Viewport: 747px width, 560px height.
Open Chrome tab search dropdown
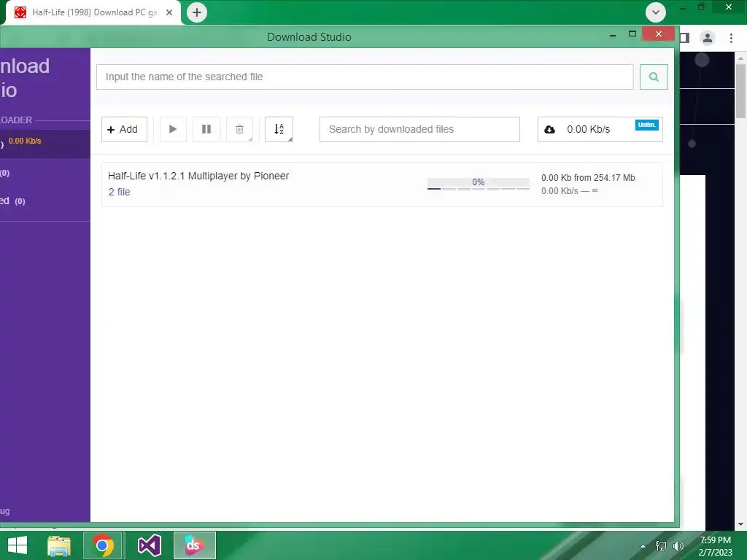pos(656,12)
